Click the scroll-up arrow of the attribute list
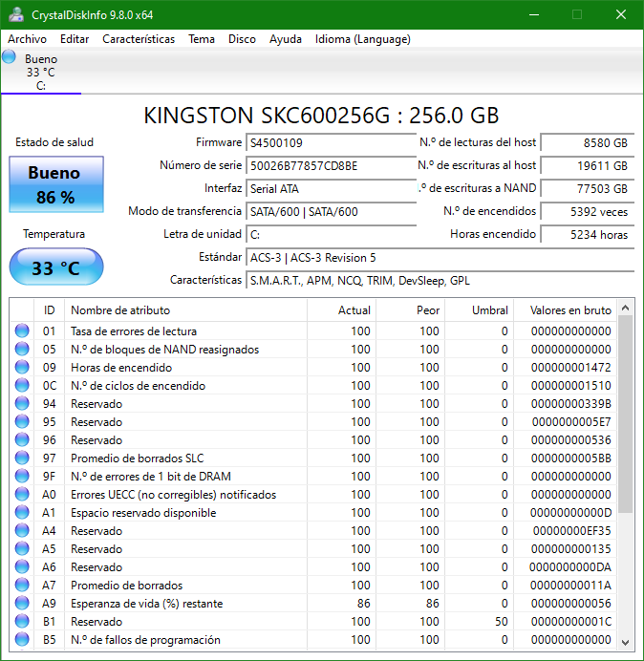The width and height of the screenshot is (644, 661). 626,309
